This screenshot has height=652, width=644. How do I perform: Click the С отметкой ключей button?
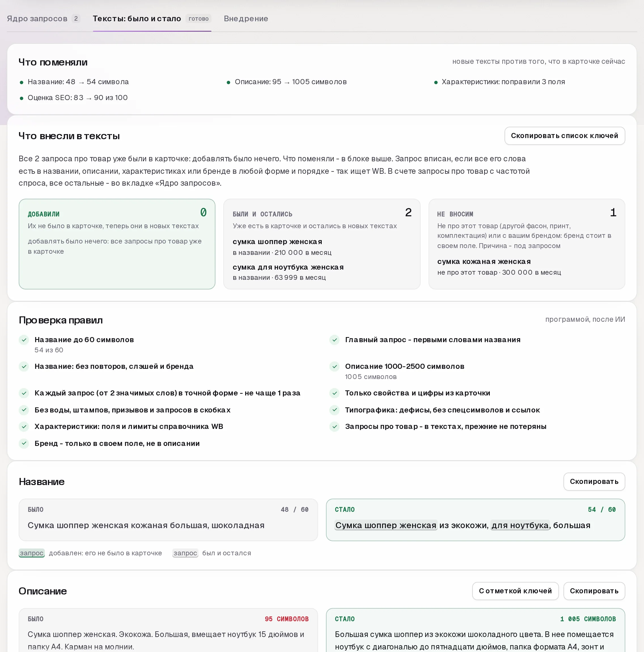click(x=515, y=590)
